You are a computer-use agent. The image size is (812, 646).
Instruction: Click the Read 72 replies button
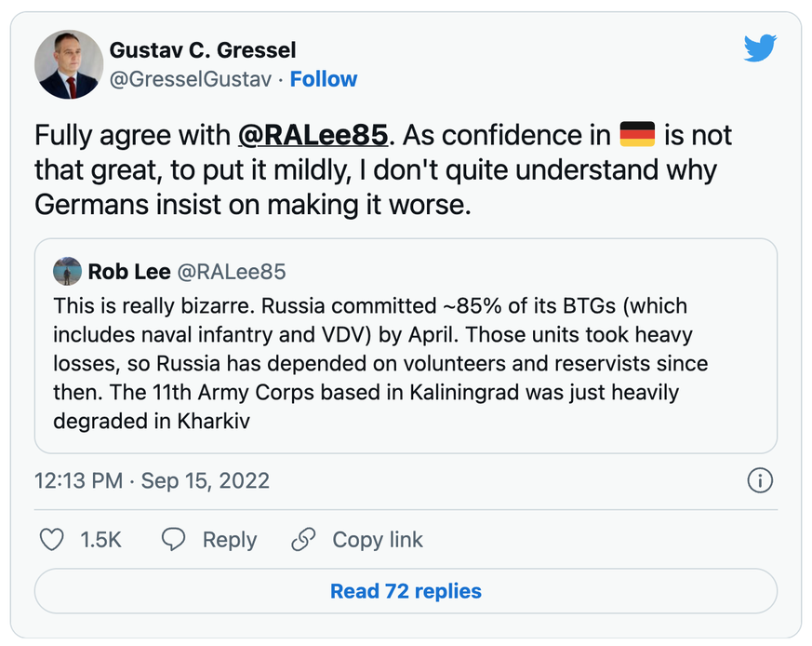click(x=406, y=591)
